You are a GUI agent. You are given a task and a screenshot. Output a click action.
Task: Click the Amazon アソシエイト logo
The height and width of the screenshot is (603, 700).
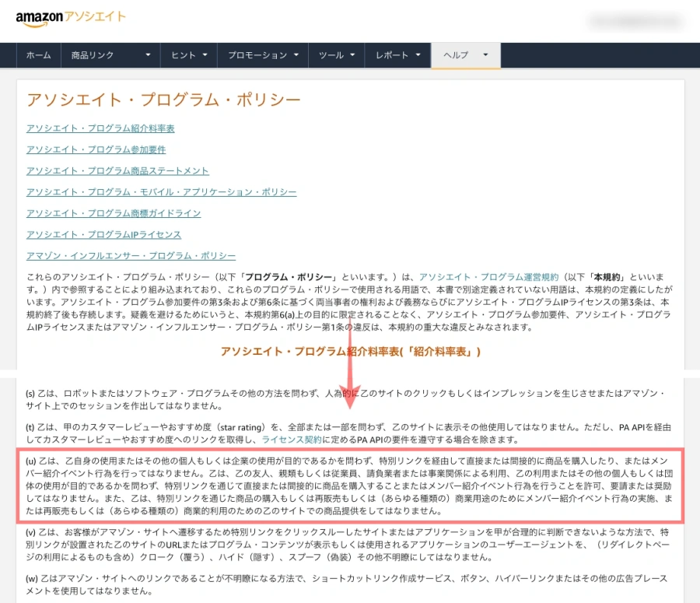coord(71,19)
